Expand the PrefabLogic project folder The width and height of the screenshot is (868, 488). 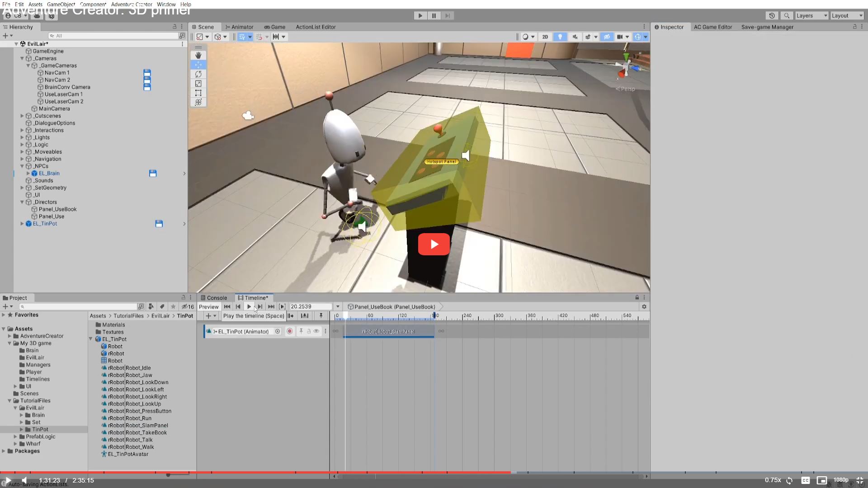[x=15, y=437]
